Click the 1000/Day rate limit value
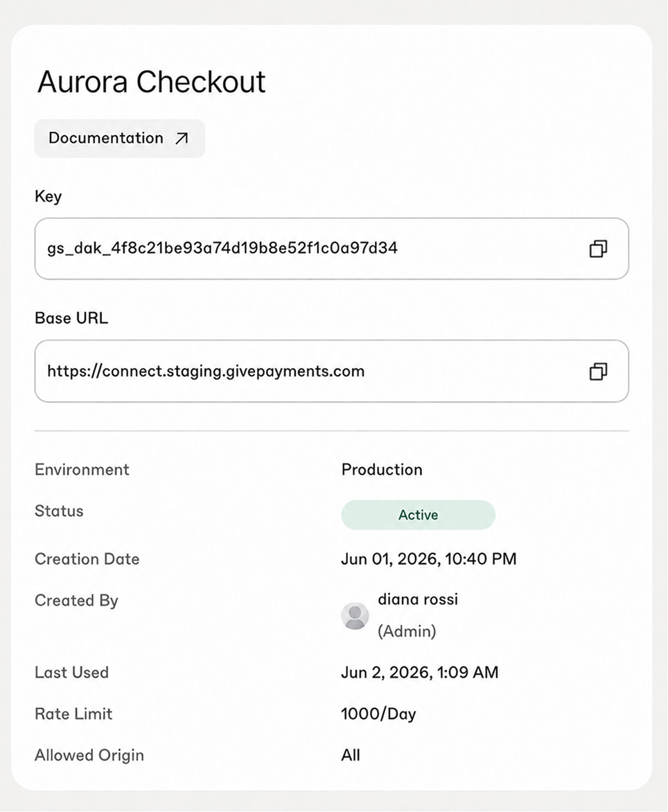The image size is (668, 812). coord(378,714)
